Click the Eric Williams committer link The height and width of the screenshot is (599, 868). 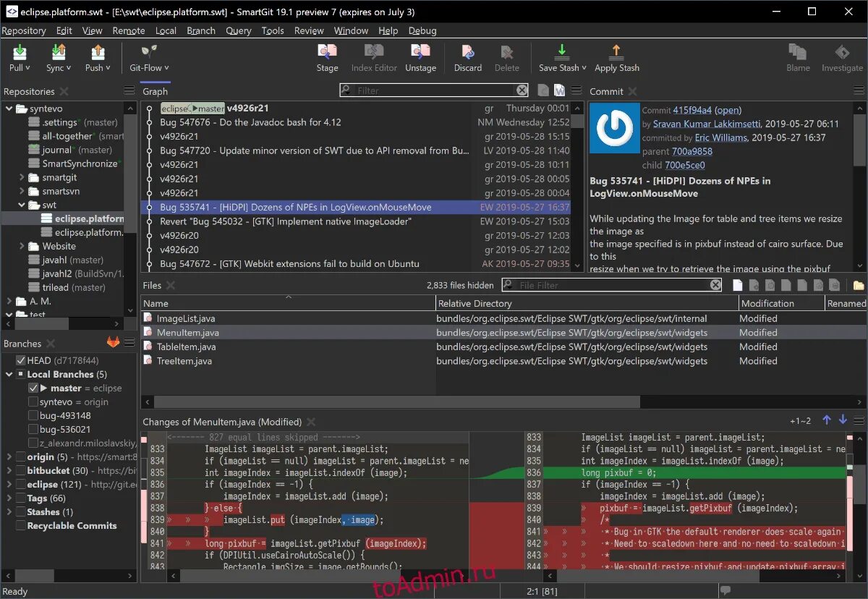coord(720,137)
